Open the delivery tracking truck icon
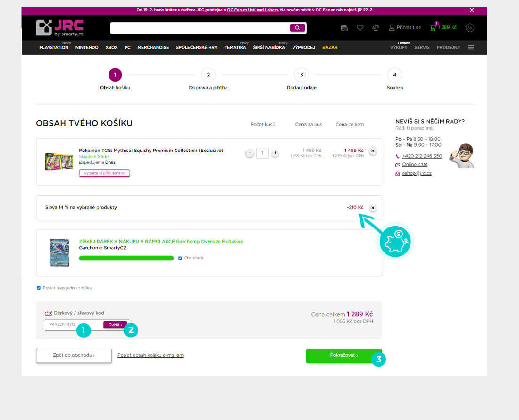The width and height of the screenshot is (519, 420). click(x=344, y=28)
